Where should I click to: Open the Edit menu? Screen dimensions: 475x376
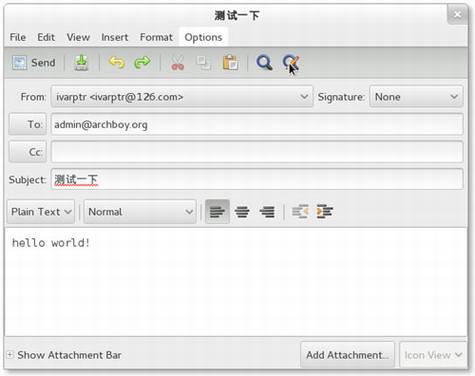pos(46,37)
